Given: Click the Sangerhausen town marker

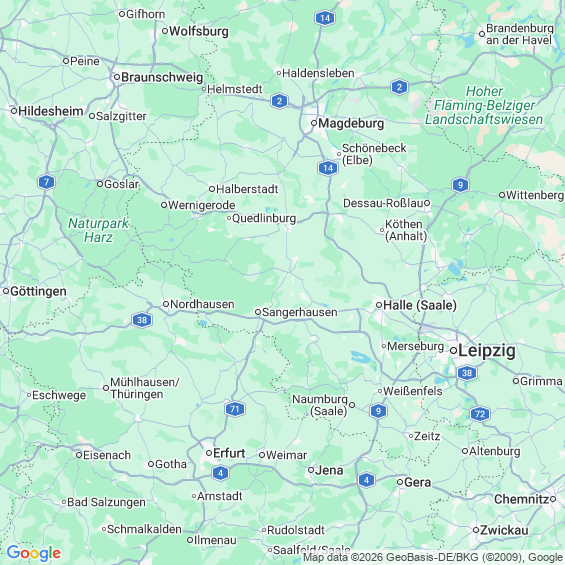Looking at the screenshot, I should click(x=258, y=312).
